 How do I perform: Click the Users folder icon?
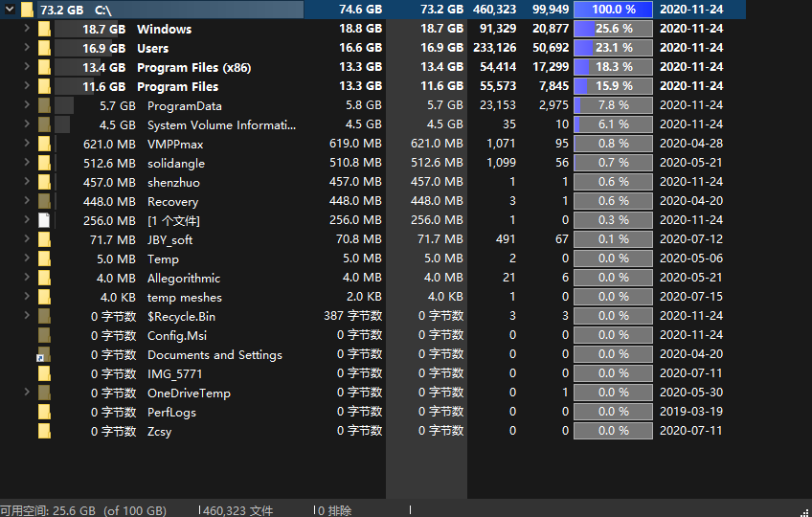click(44, 48)
